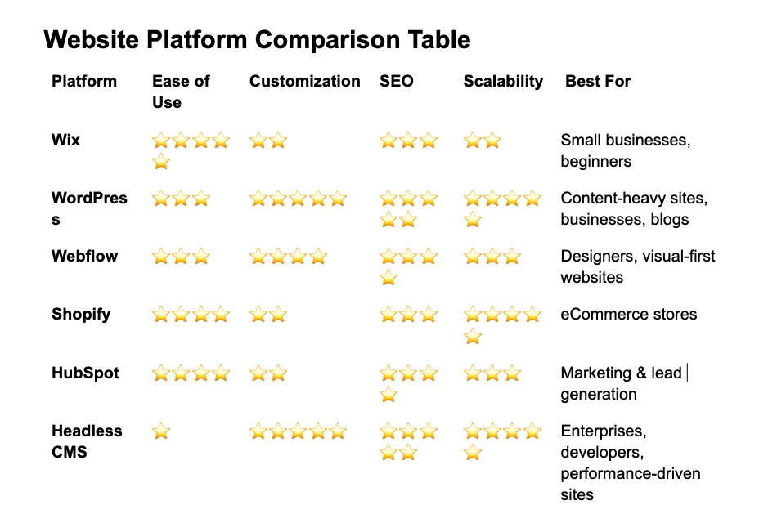Click the Platform column header
The height and width of the screenshot is (532, 768).
84,81
